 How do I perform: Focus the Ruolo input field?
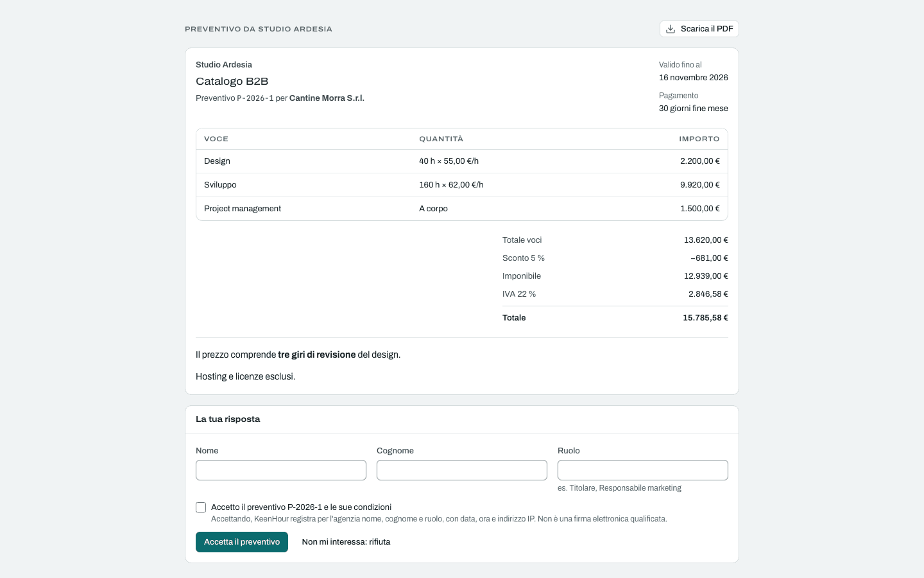coord(643,470)
